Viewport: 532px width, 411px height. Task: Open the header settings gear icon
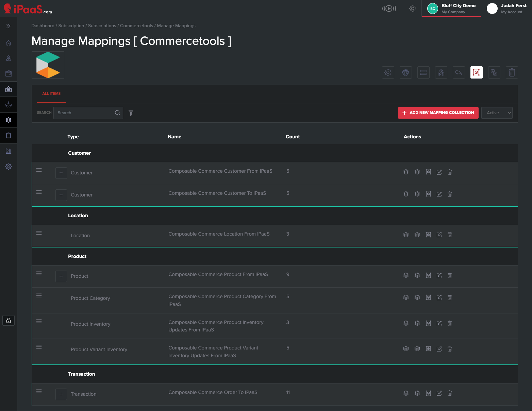pos(413,8)
